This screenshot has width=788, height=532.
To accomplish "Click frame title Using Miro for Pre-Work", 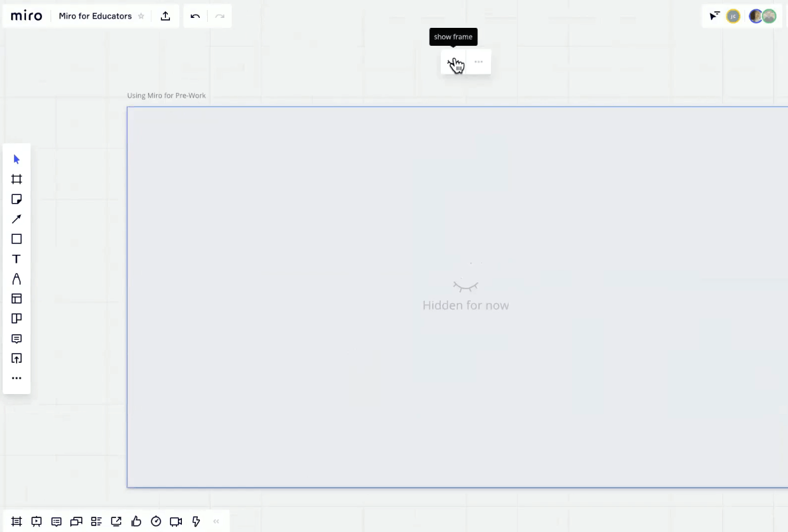I will click(167, 96).
